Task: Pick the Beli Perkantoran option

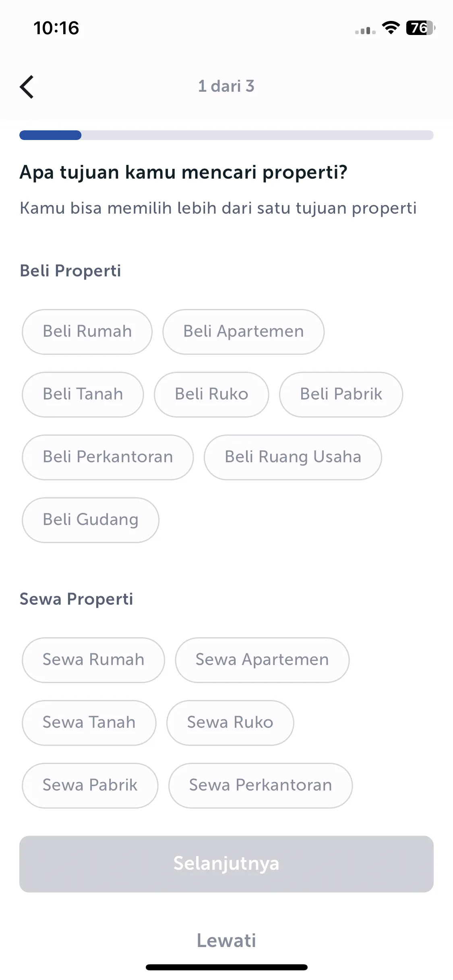Action: (108, 457)
